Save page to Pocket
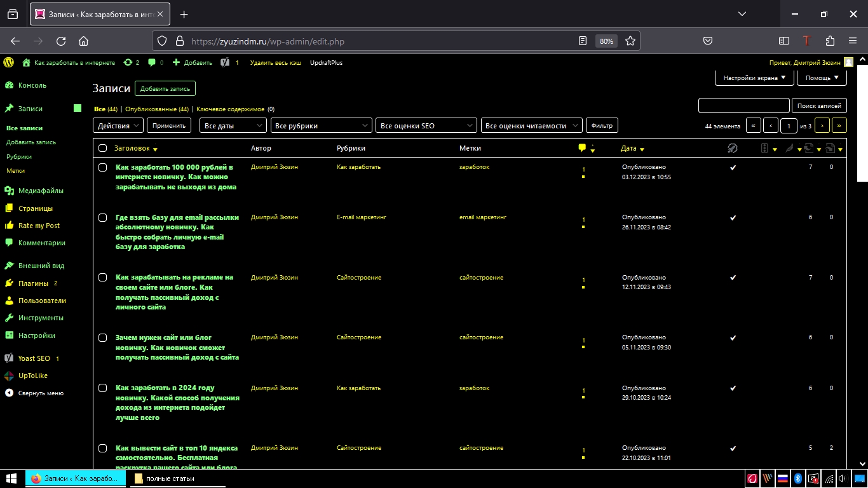Screen dimensions: 868x488 tap(707, 41)
